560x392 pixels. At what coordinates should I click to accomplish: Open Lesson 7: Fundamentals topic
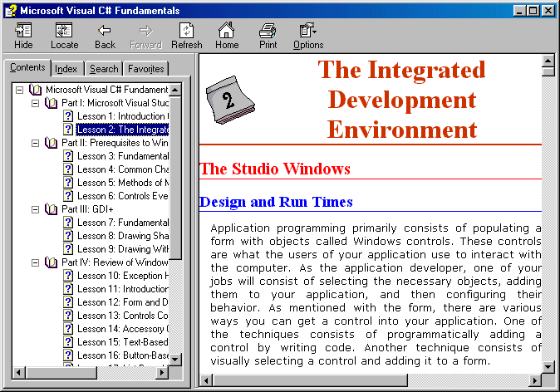(x=123, y=223)
